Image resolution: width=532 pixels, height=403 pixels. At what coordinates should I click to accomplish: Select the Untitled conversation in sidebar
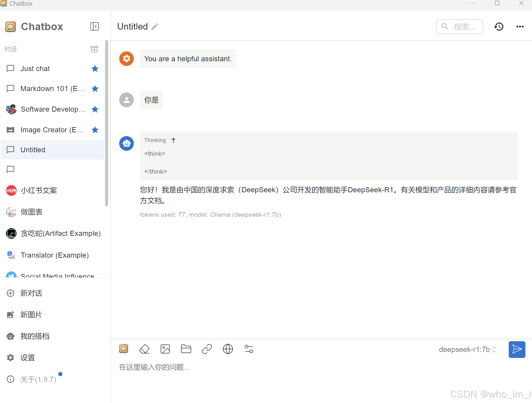point(53,150)
